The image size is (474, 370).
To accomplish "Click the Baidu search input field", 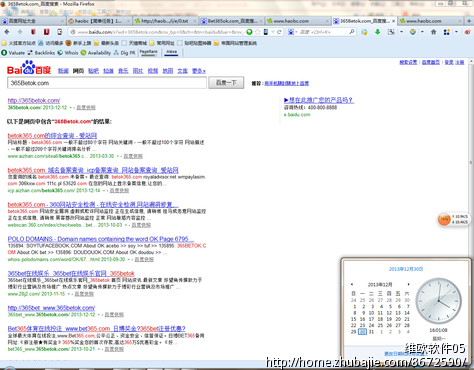I will point(107,83).
